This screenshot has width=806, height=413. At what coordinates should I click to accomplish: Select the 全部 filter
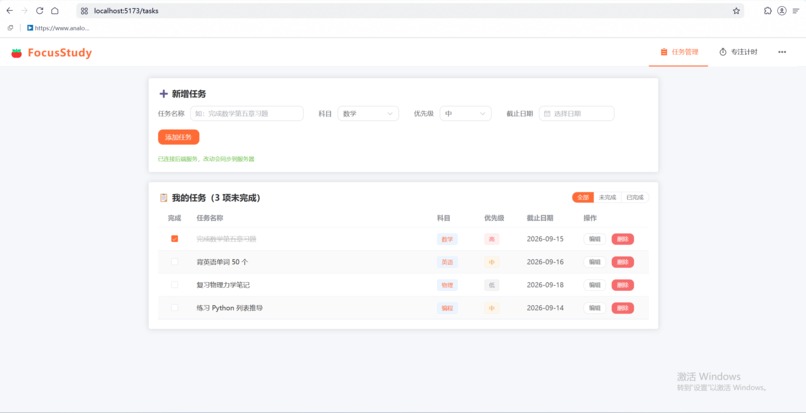583,197
